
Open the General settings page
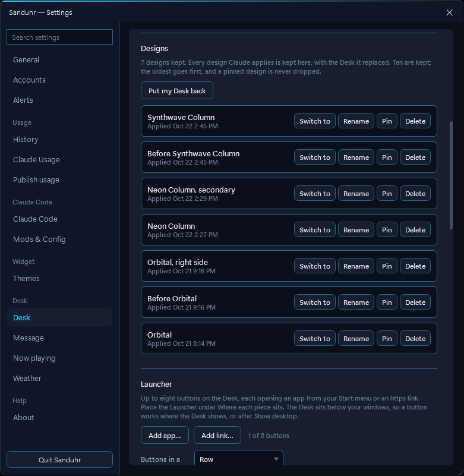59,60
